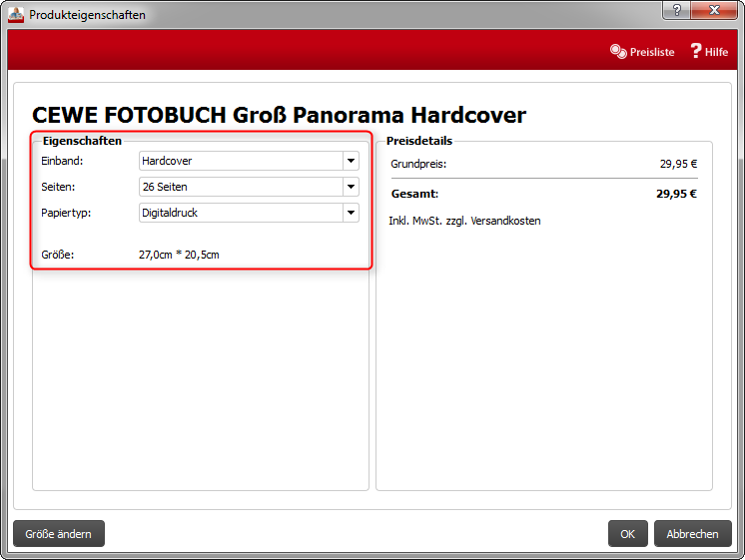
Task: Expand the Einband dropdown arrow
Action: coord(351,161)
